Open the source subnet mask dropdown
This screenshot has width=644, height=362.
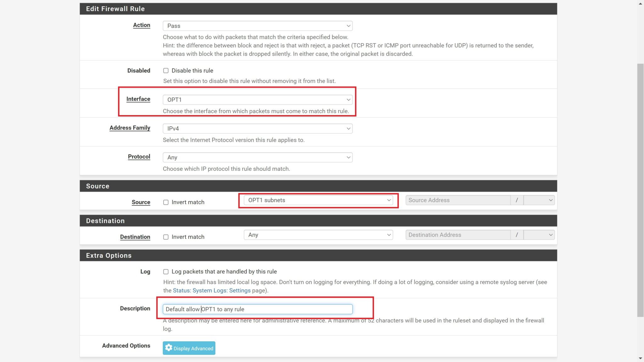539,200
